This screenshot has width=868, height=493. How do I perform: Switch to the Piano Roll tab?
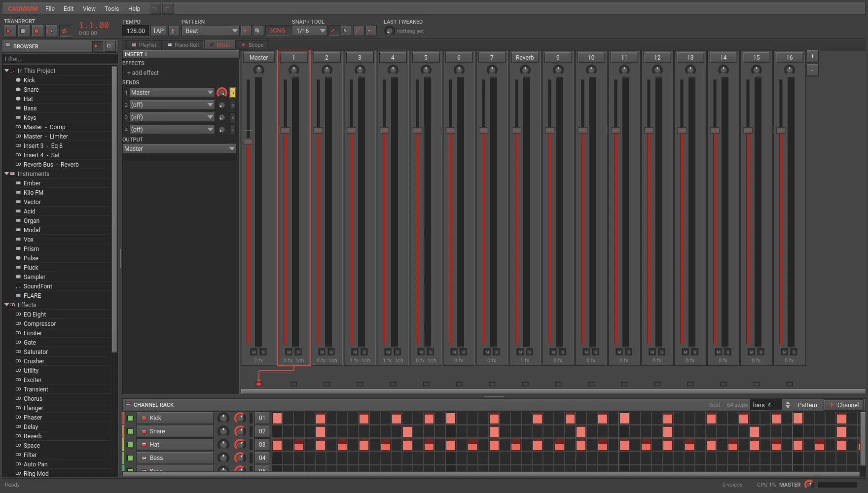click(x=182, y=45)
